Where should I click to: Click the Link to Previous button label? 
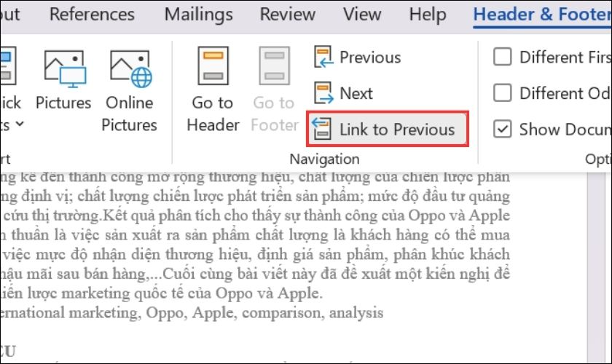click(397, 130)
